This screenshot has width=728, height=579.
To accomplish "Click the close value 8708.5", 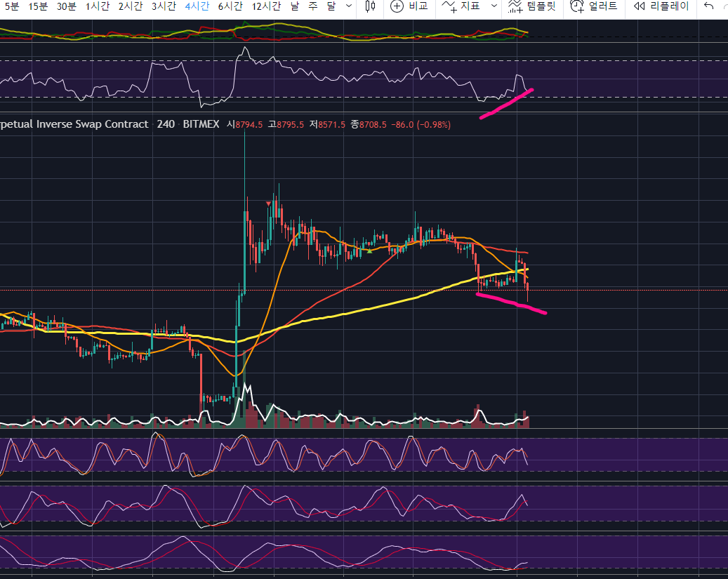I will click(373, 124).
